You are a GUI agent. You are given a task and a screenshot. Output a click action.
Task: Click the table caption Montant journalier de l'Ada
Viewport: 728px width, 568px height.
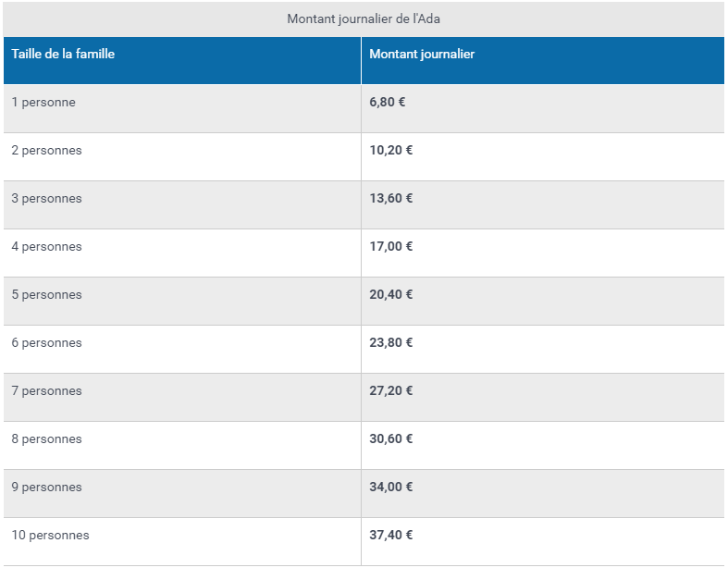click(x=364, y=19)
